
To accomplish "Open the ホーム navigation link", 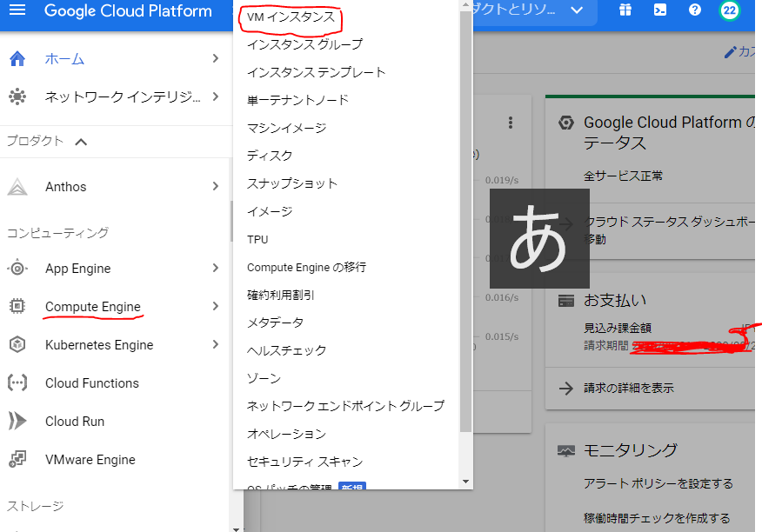I will (64, 59).
